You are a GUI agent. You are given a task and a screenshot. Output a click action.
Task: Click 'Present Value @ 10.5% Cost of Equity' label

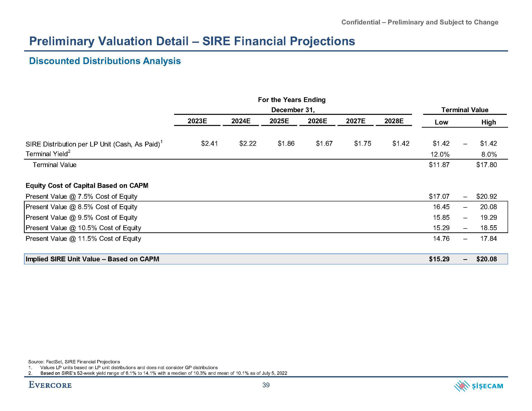(x=83, y=228)
